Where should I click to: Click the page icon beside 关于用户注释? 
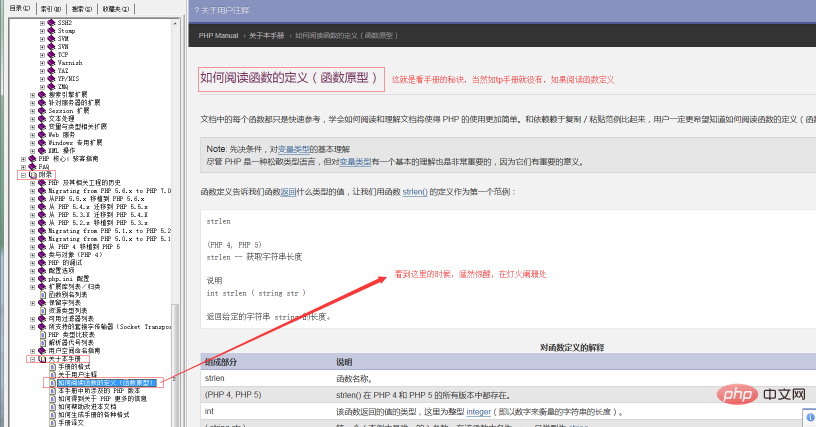52,374
